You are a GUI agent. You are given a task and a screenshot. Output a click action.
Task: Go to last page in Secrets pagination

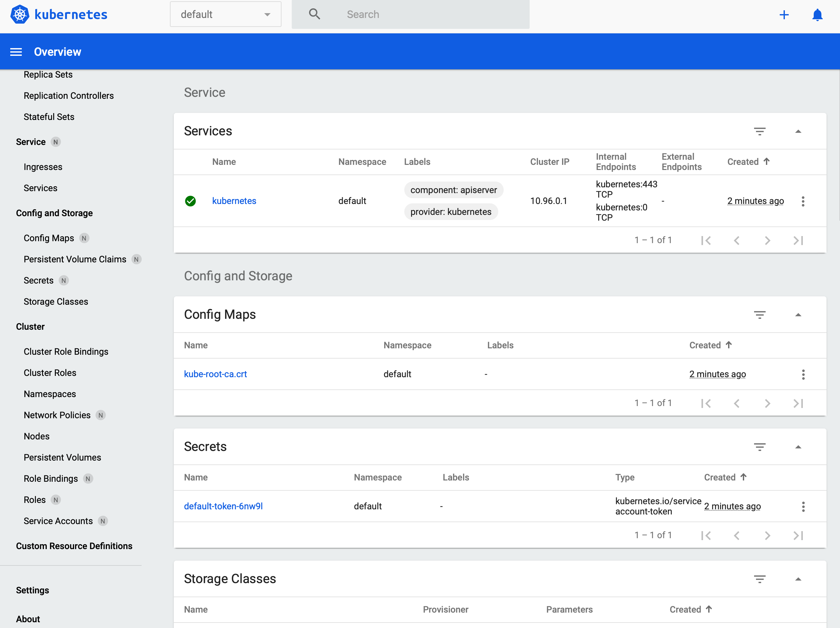tap(798, 536)
